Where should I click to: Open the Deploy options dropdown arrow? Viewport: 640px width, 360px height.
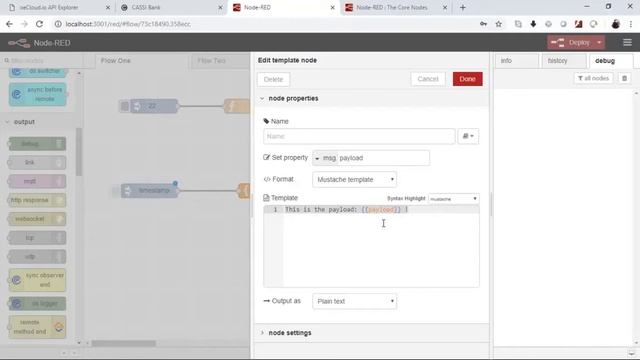[x=599, y=42]
